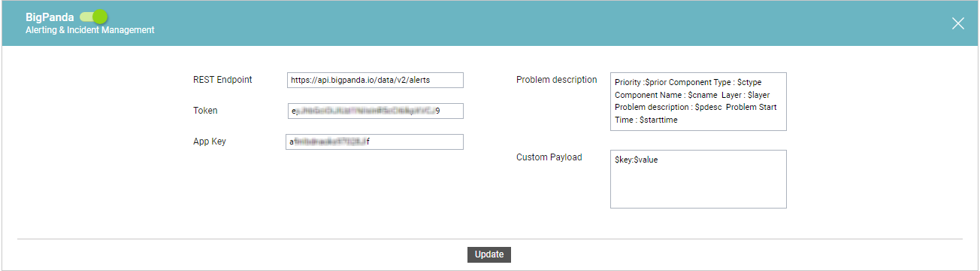Screen dimensions: 980x271
Task: Click the Token label
Action: 205,111
